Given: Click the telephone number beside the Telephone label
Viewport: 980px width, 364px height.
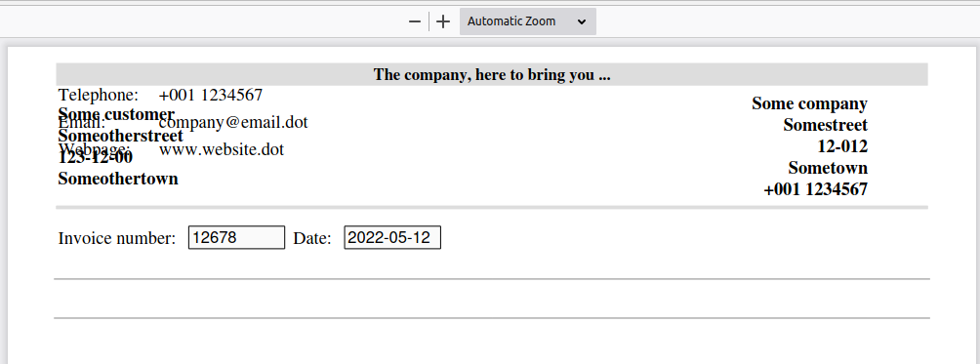Looking at the screenshot, I should coord(211,95).
